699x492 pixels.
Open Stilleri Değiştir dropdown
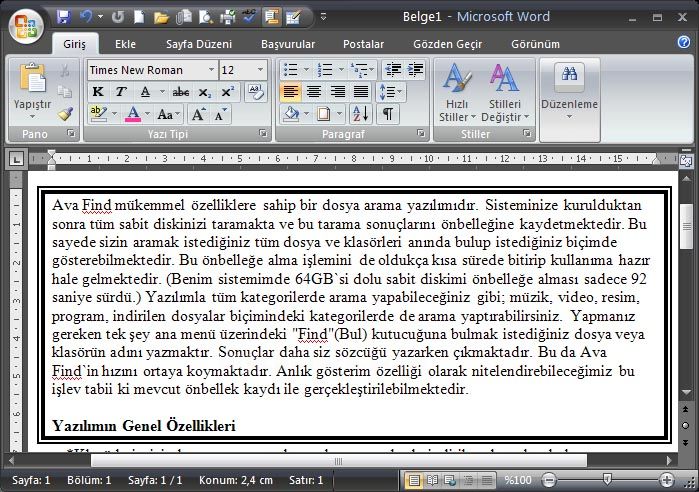pos(505,93)
